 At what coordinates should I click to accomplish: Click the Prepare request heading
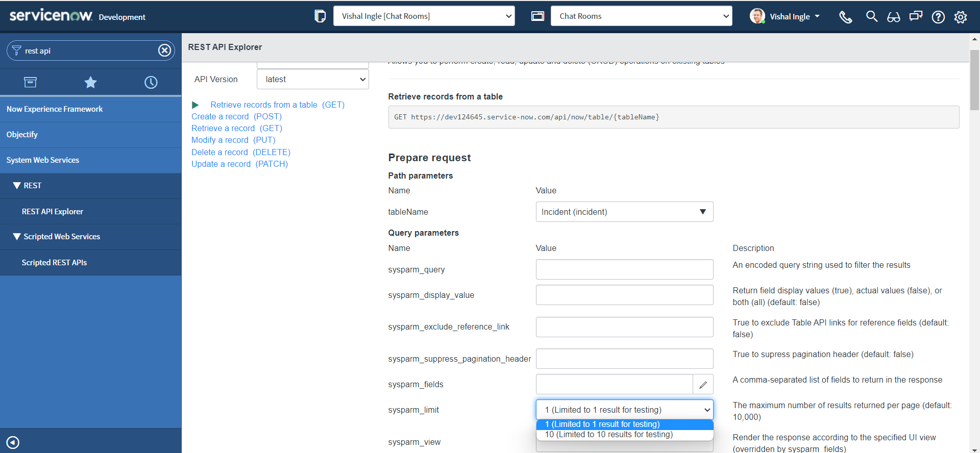click(429, 158)
